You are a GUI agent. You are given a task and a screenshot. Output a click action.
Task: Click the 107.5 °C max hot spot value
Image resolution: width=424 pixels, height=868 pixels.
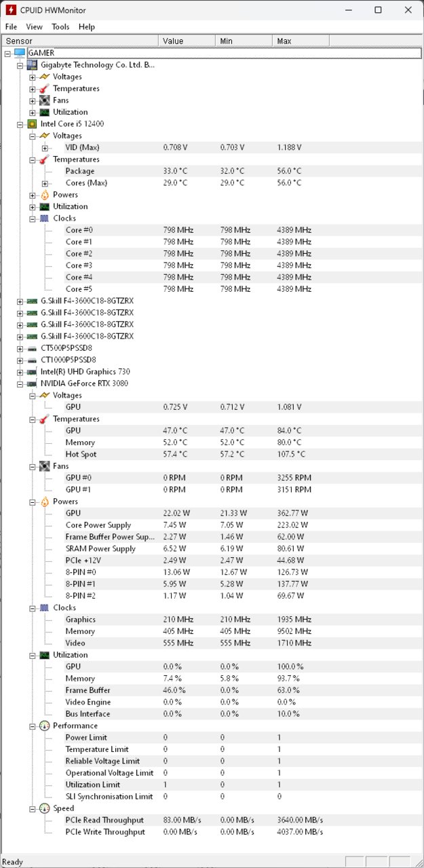pos(292,454)
